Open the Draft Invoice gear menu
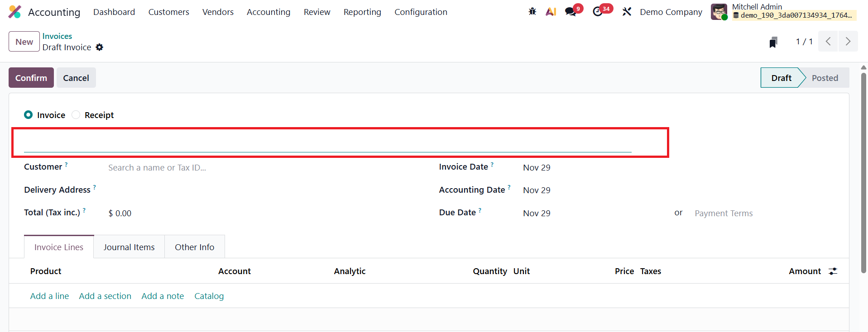This screenshot has width=868, height=332. [x=100, y=47]
